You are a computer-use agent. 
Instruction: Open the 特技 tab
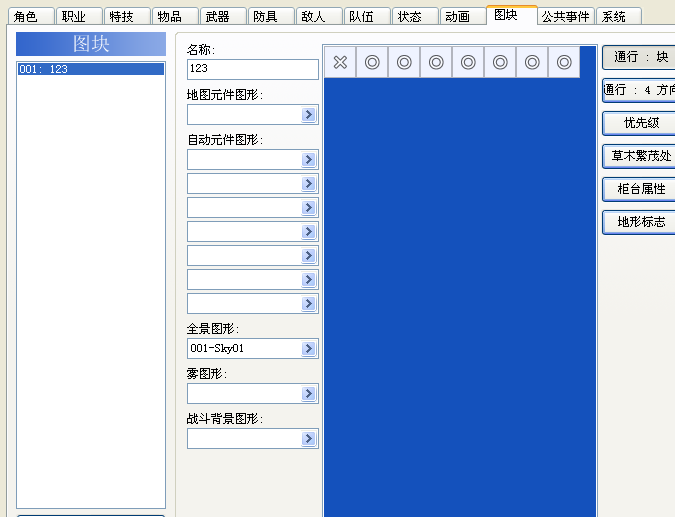127,16
